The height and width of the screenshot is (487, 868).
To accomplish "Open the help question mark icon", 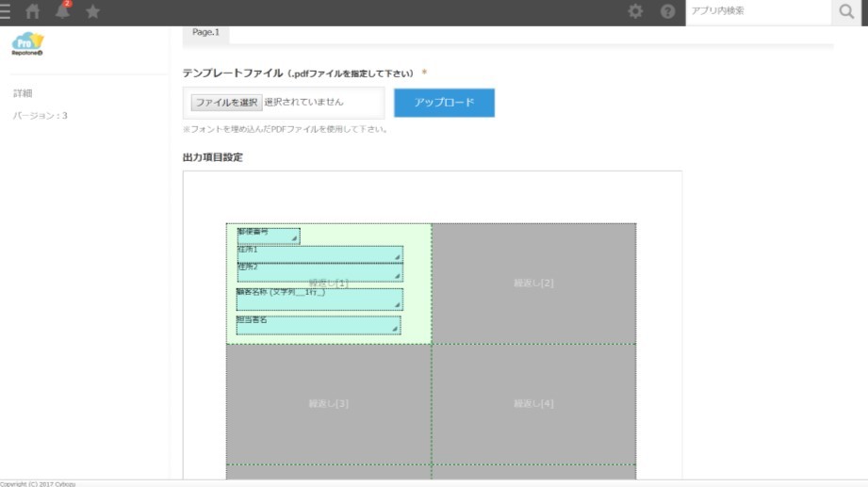I will 667,11.
